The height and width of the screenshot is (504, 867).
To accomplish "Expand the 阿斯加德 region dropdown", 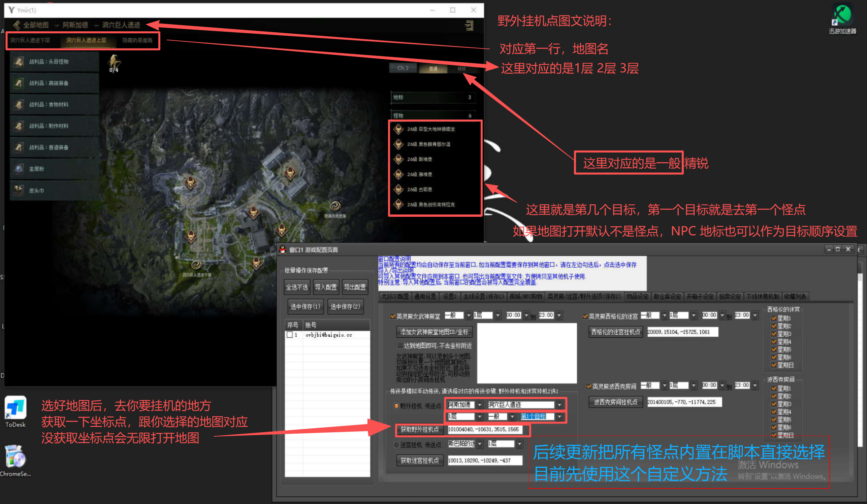I will coord(480,405).
